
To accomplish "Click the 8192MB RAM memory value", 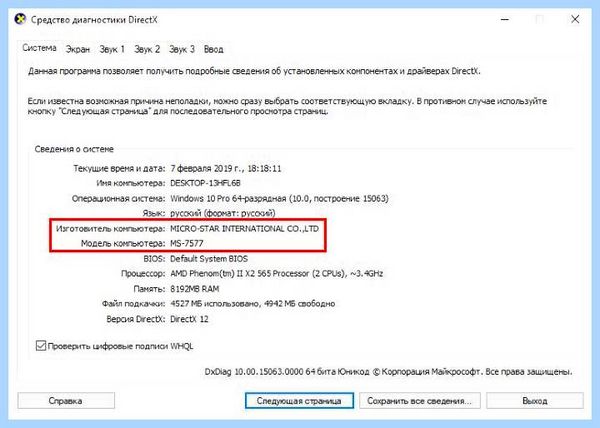I will (194, 289).
